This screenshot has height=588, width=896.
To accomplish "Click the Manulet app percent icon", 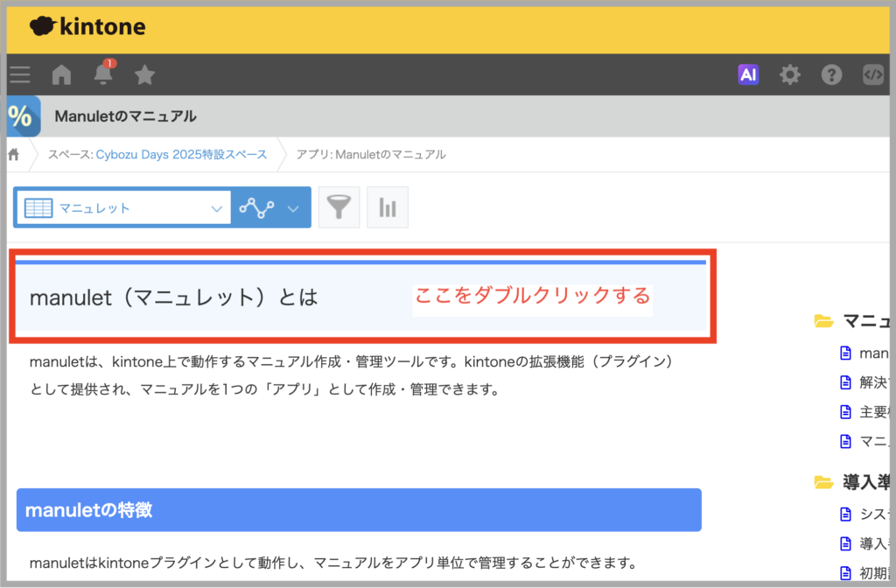I will click(23, 116).
